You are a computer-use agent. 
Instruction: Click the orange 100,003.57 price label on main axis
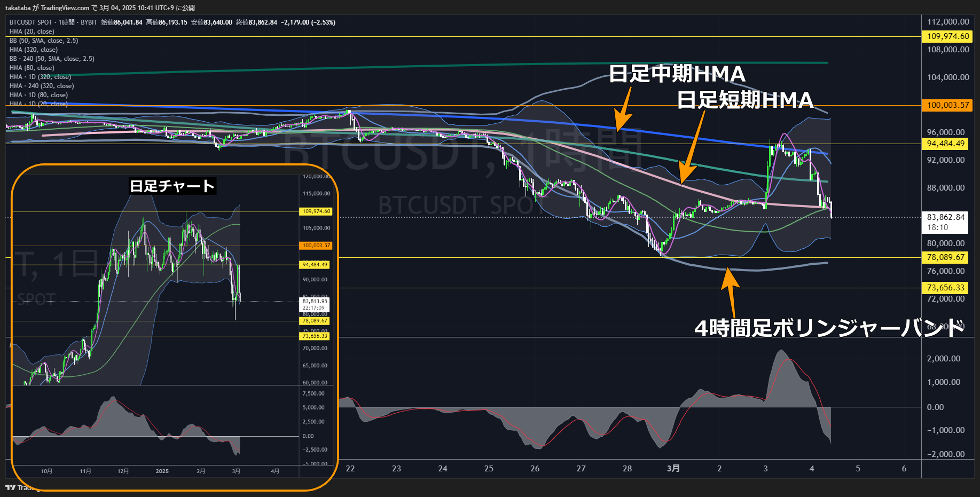[x=947, y=105]
